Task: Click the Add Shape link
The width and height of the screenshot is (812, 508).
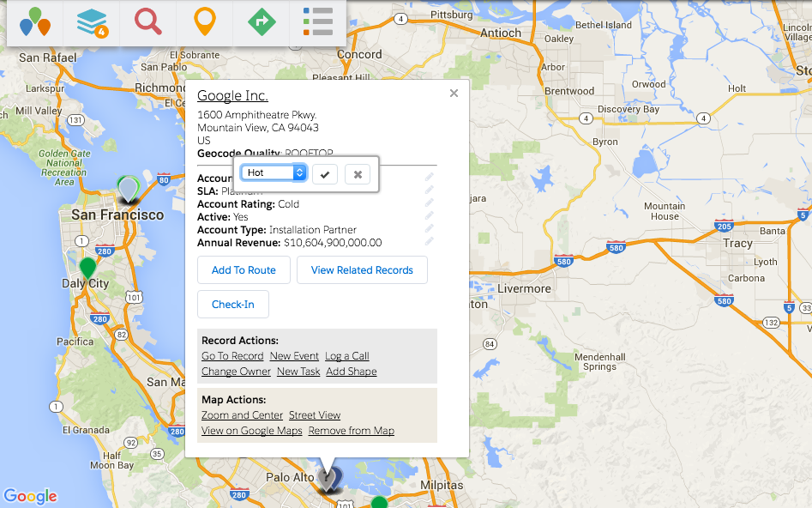Action: pos(352,372)
